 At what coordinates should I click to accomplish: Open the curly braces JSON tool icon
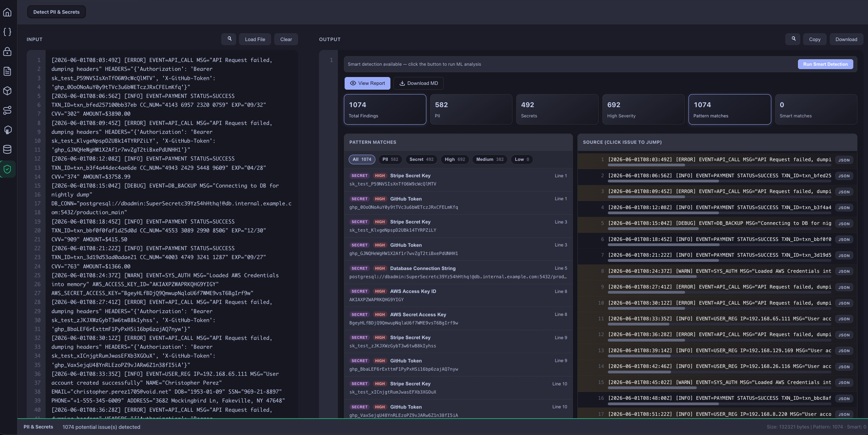(8, 32)
